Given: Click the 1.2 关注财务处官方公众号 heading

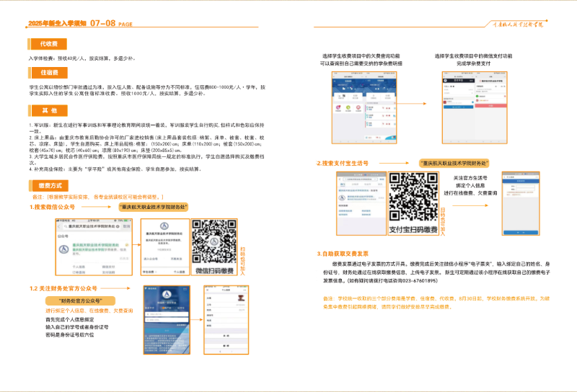Looking at the screenshot, I should point(70,288).
